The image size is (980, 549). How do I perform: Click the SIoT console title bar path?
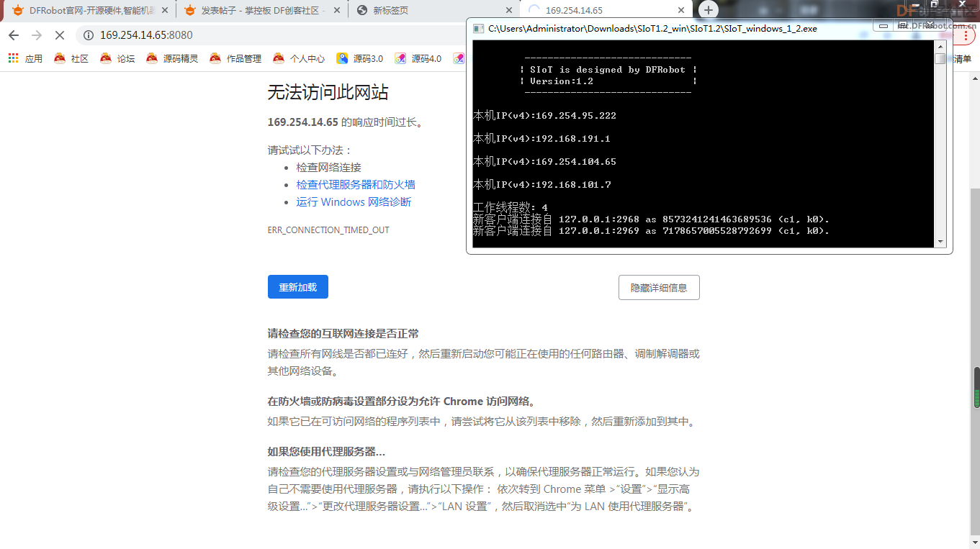point(653,29)
